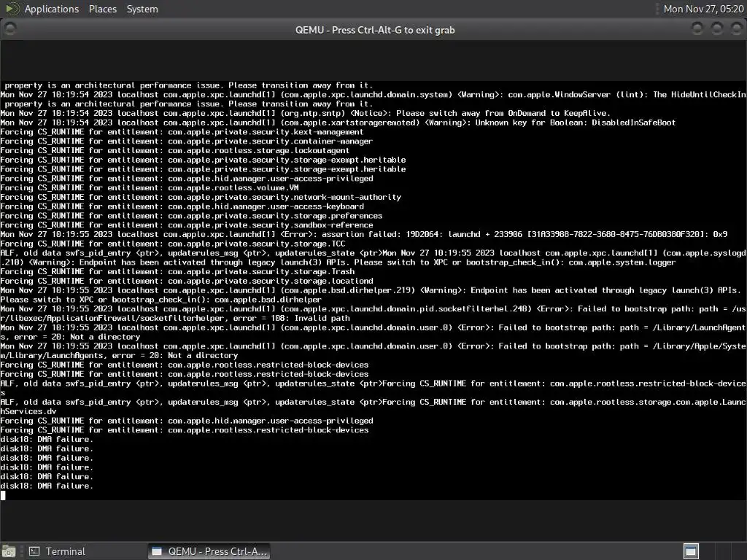This screenshot has height=560, width=747.
Task: Switch to Terminal in the taskbar
Action: (57, 551)
